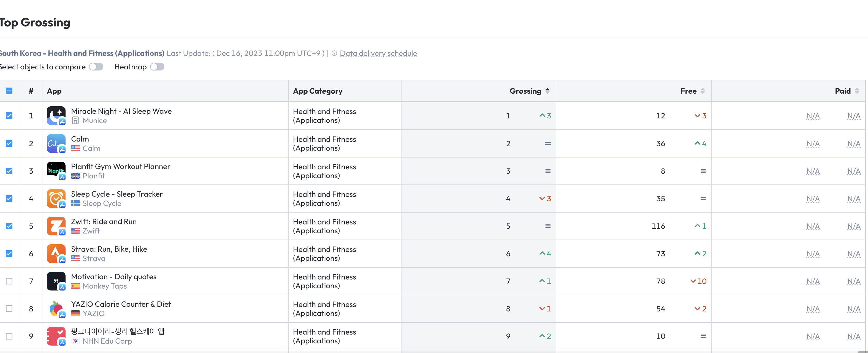868x353 pixels.
Task: Open the NHN Edu Corp publisher link
Action: pyautogui.click(x=107, y=341)
